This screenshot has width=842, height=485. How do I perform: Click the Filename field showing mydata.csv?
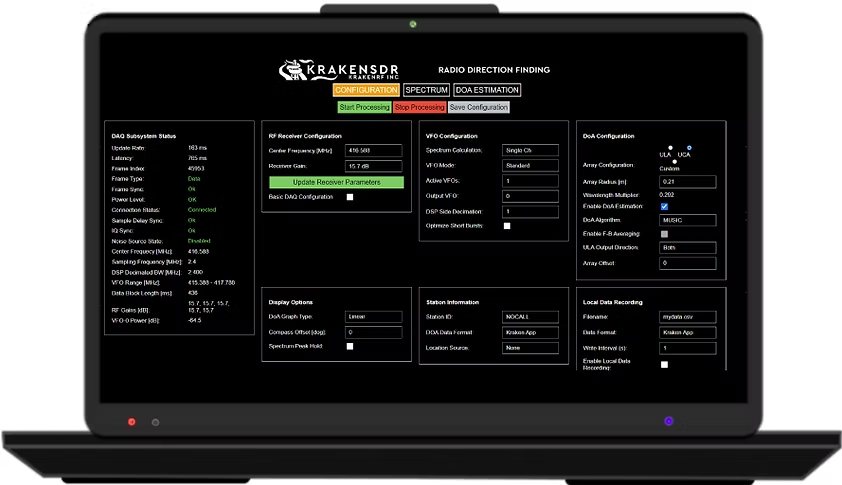(687, 317)
